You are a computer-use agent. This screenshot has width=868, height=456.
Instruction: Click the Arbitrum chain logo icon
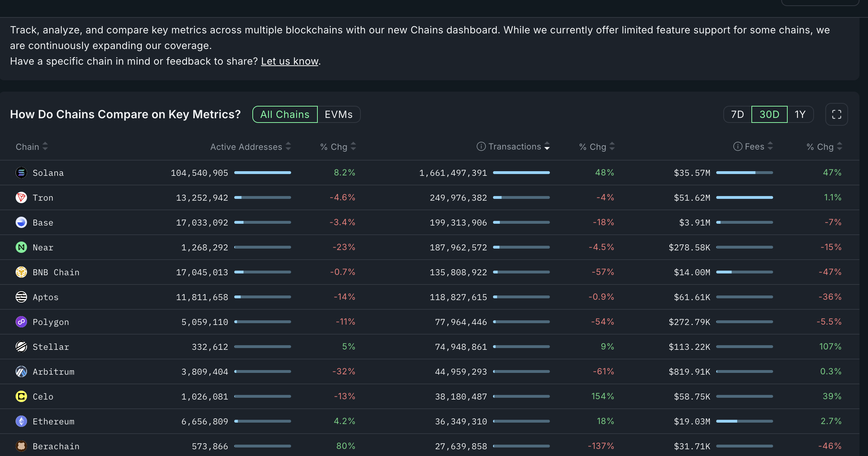pyautogui.click(x=21, y=371)
